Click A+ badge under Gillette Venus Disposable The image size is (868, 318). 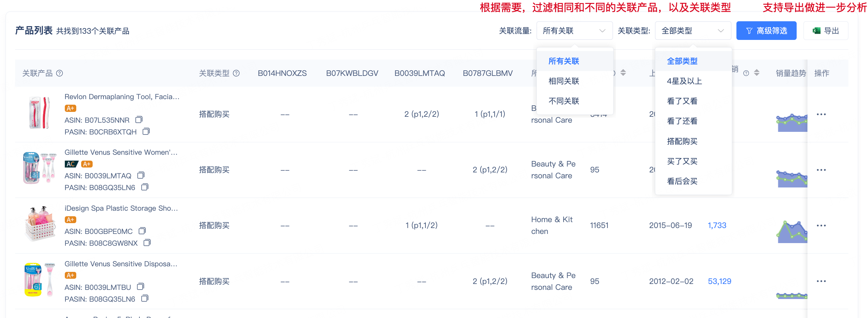(x=70, y=275)
